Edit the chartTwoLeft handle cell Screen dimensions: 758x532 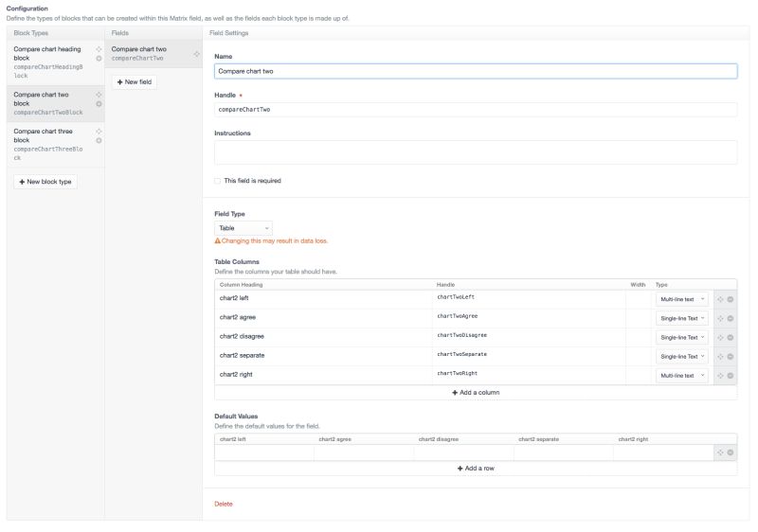pos(530,299)
